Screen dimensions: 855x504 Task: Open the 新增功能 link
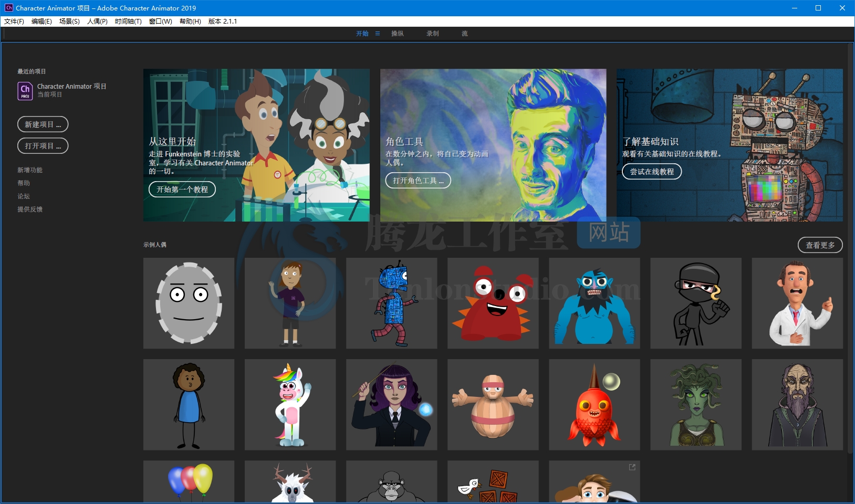click(x=30, y=170)
